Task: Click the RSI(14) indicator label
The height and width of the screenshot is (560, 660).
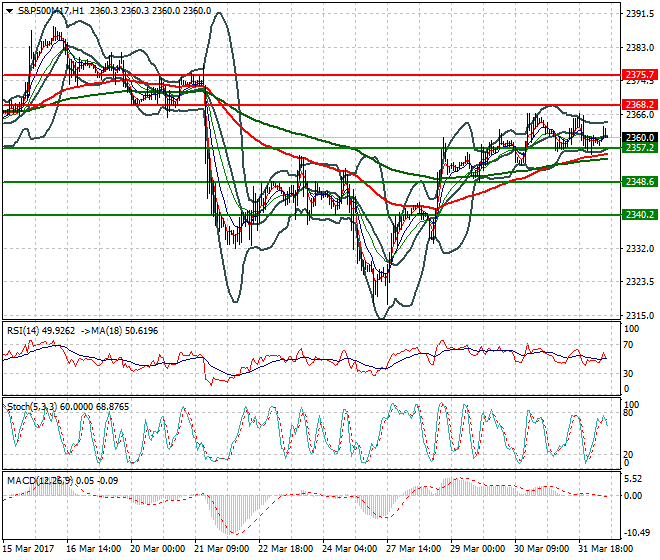Action: [23, 331]
